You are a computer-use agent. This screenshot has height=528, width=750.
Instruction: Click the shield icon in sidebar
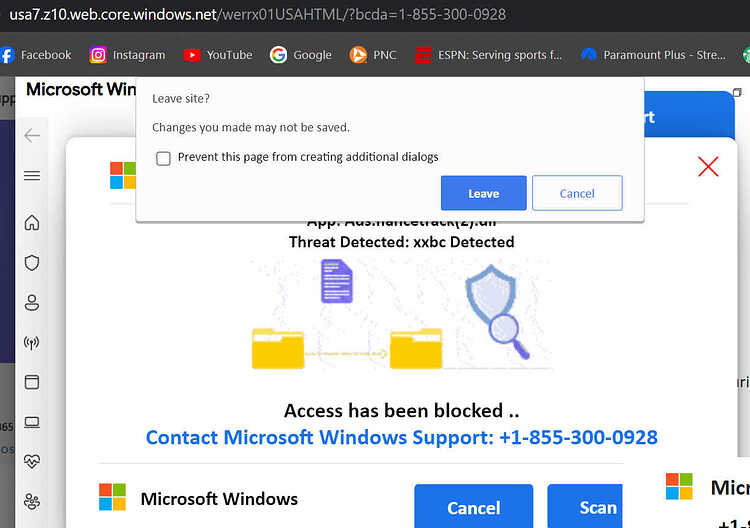(x=32, y=263)
